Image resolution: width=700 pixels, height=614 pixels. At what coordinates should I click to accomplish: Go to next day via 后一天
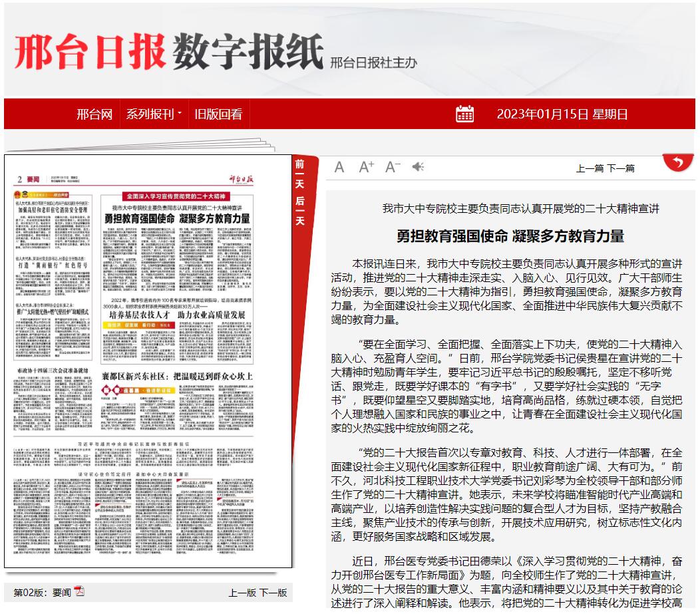(300, 211)
